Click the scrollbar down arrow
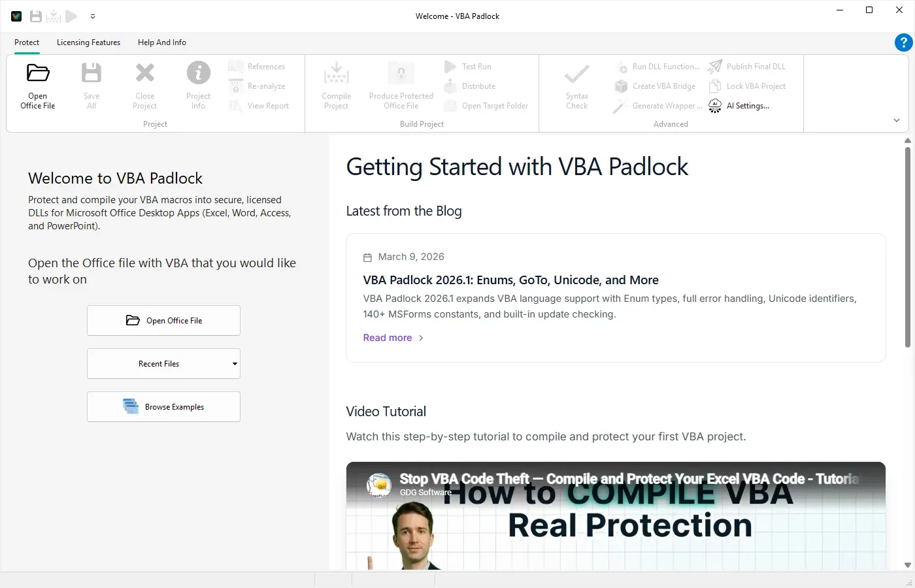915x588 pixels. pos(908,565)
